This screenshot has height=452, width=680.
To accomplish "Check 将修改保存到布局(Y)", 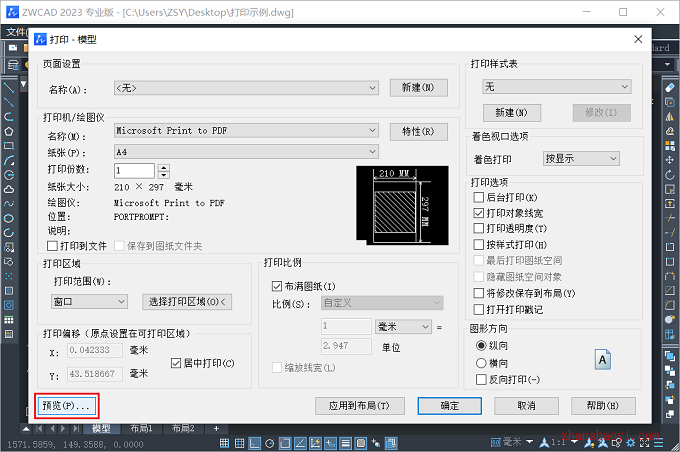I will coord(479,293).
